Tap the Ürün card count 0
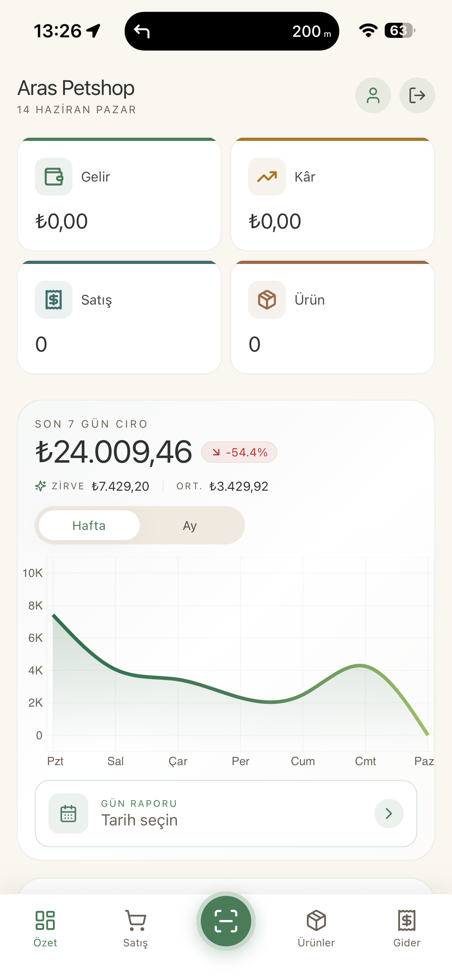The image size is (452, 980). tap(254, 344)
